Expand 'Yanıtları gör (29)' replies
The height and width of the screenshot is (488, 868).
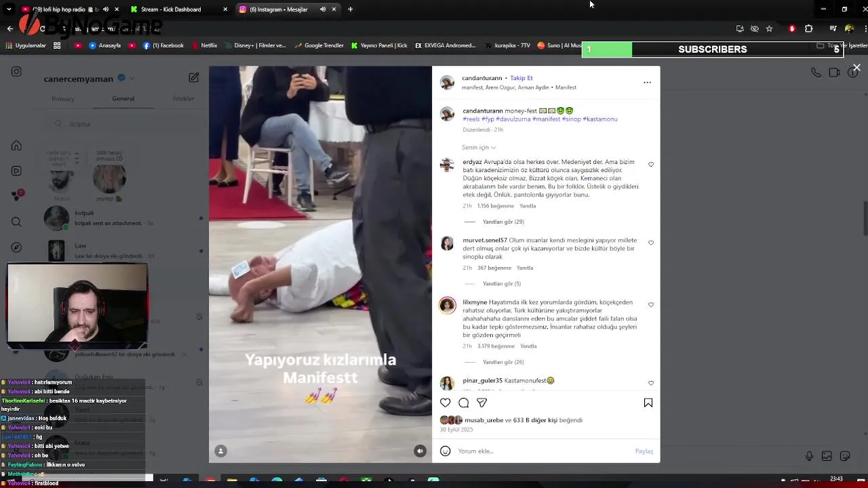pyautogui.click(x=503, y=222)
